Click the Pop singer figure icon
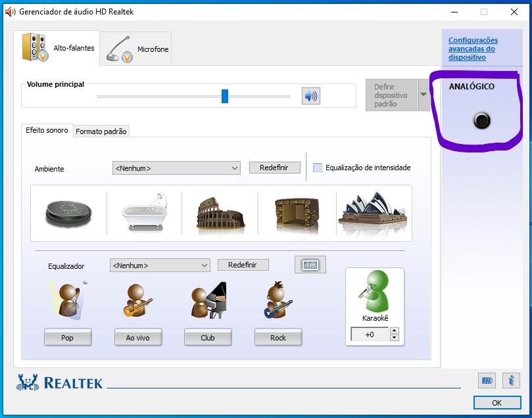Viewport: 532px width, 418px height. click(x=68, y=300)
